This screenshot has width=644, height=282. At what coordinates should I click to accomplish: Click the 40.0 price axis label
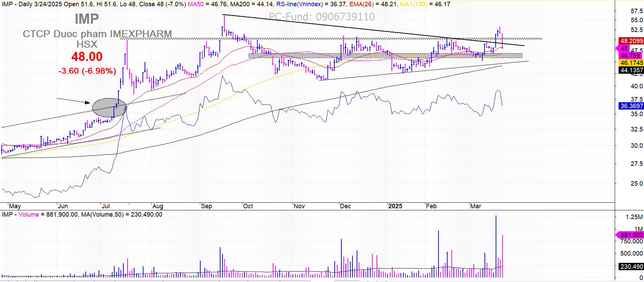pos(637,86)
